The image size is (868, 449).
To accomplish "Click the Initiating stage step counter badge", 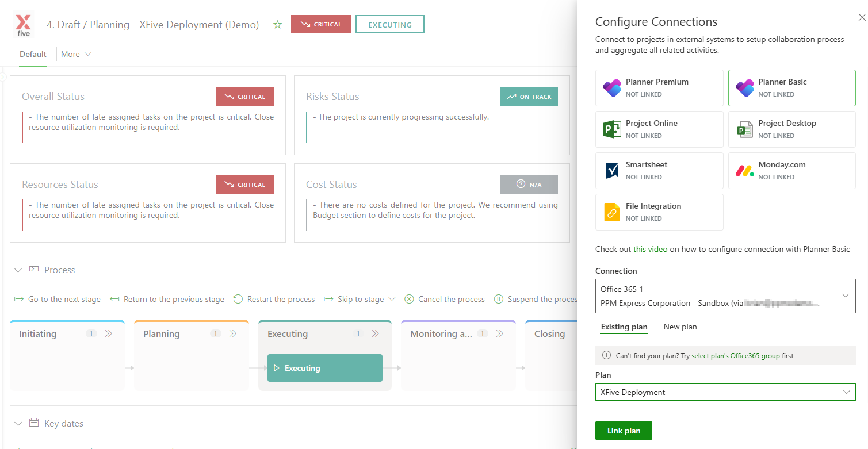I will pyautogui.click(x=91, y=333).
